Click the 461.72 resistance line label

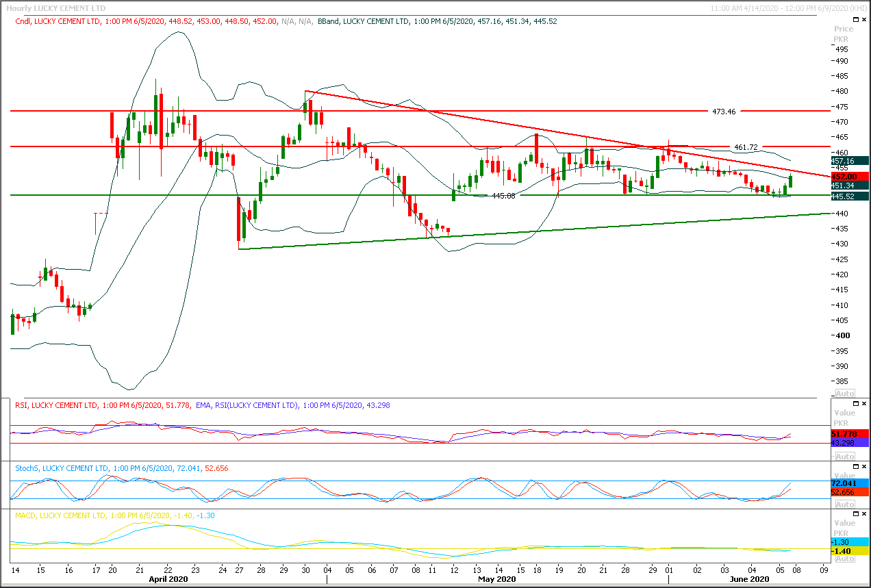pyautogui.click(x=746, y=147)
